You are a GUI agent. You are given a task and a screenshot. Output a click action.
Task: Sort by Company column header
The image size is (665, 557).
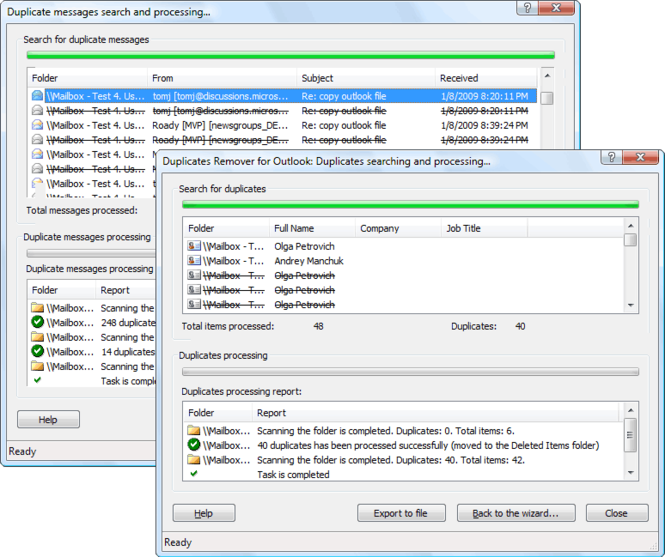[x=398, y=228]
